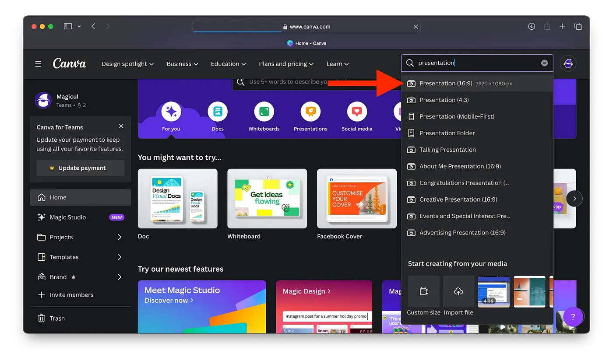Select About Me Presentation (16:9) result
Image resolution: width=613 pixels, height=364 pixels.
point(477,166)
